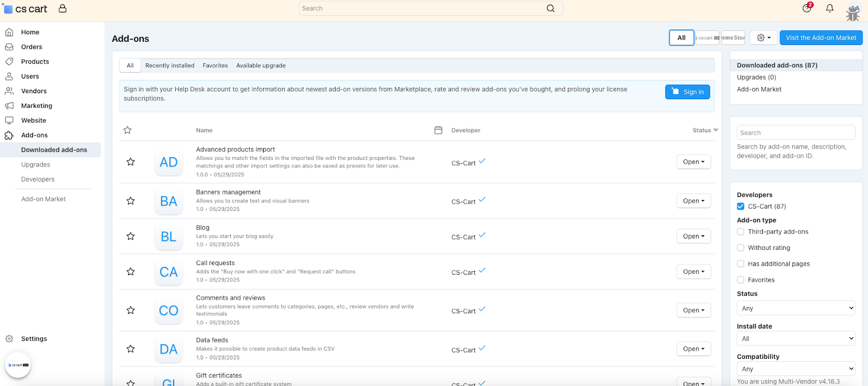Enable the Without rating filter

tap(741, 248)
